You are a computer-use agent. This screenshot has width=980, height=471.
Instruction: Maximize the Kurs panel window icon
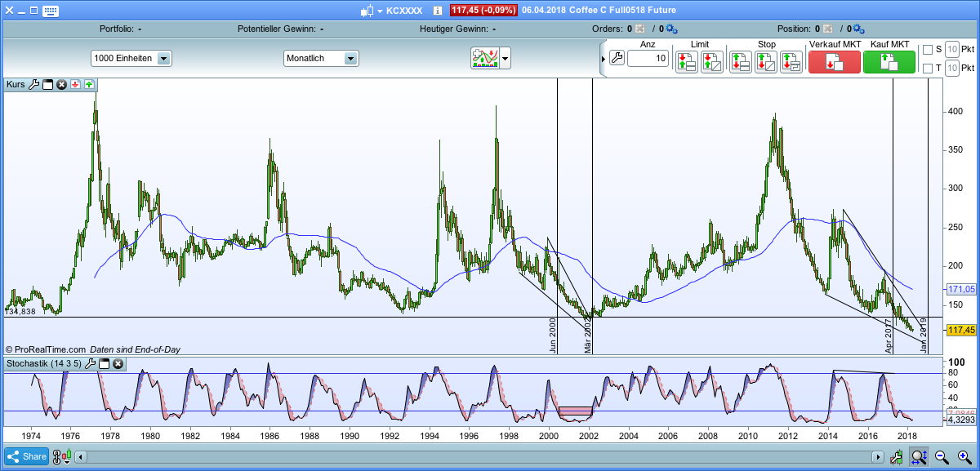(47, 84)
